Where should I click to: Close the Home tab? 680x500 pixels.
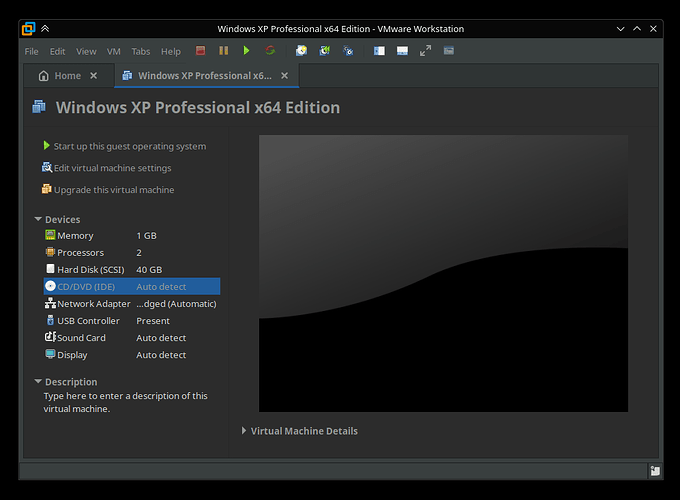coord(93,76)
